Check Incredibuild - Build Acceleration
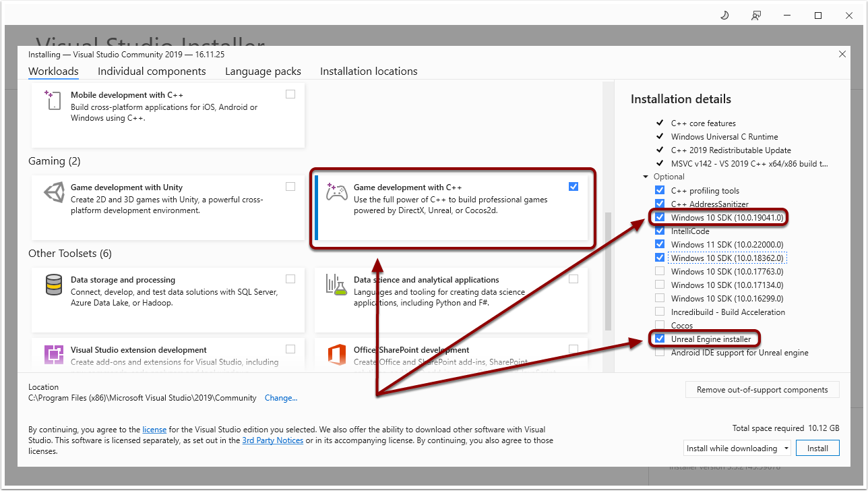Screen dimensions: 868x491 [x=660, y=312]
